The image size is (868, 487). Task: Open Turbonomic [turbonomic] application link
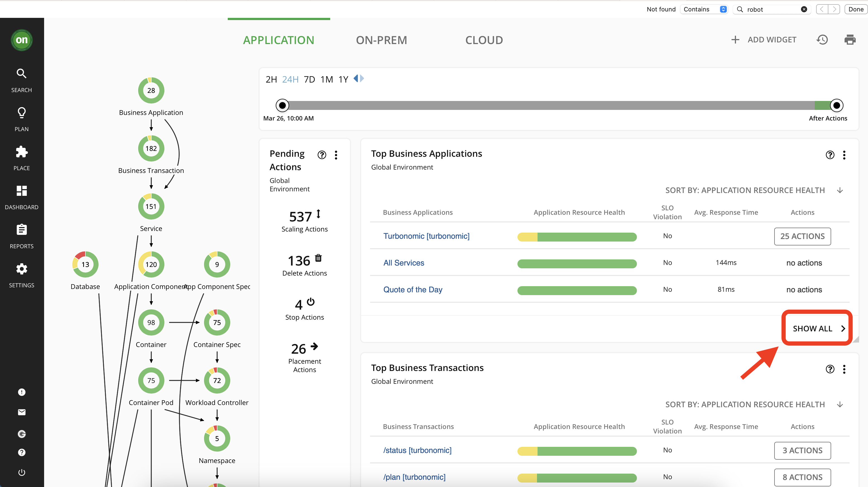tap(426, 235)
